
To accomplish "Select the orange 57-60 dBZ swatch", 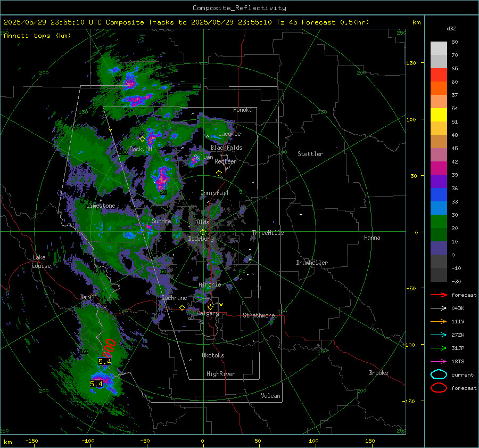I will pos(439,88).
